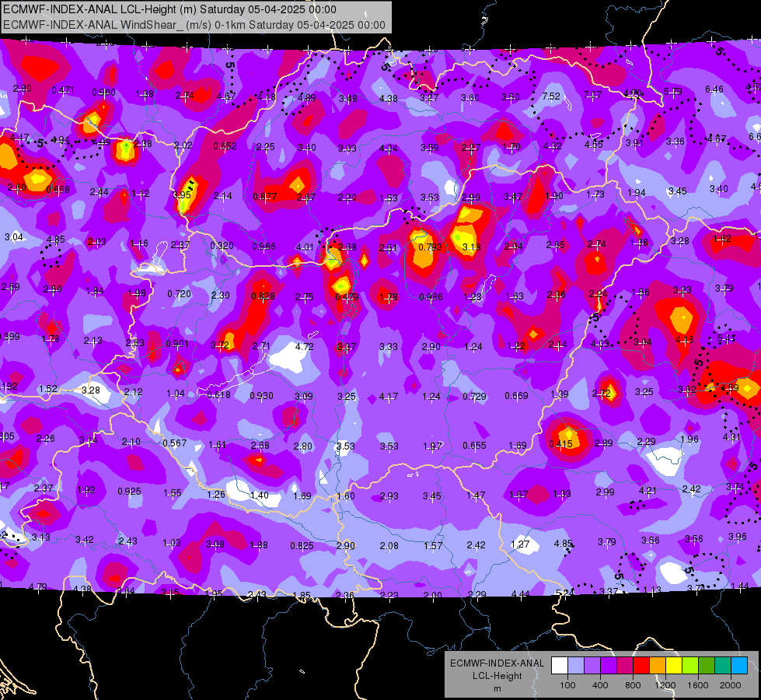This screenshot has height=700, width=761.
Task: Click the dark green legend swatch
Action: pos(707,666)
